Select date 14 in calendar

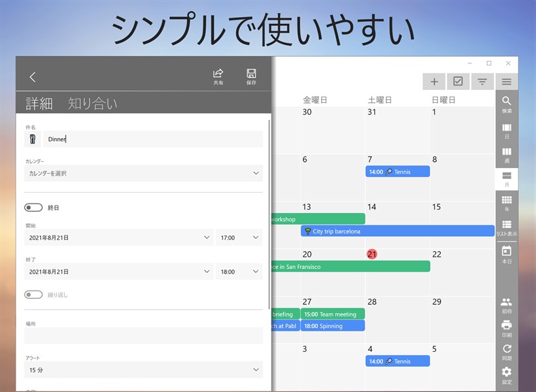(x=372, y=207)
